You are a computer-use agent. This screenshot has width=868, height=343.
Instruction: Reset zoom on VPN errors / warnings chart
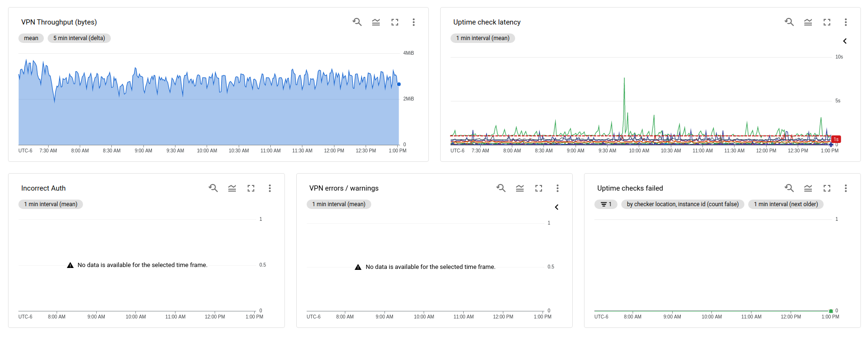[x=501, y=188]
